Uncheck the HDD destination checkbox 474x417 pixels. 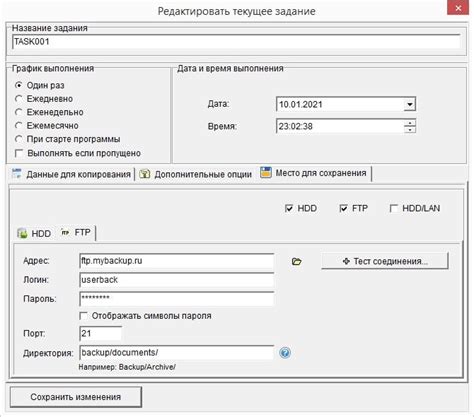click(x=289, y=208)
